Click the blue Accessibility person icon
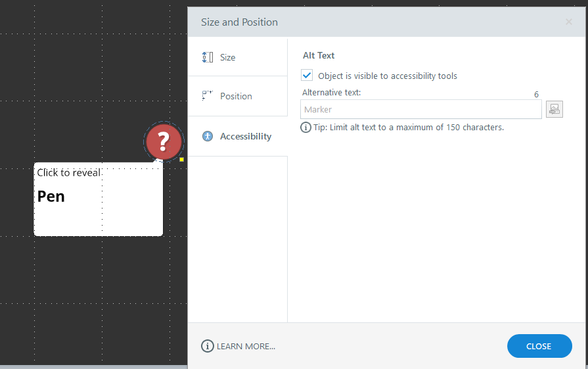 click(208, 136)
